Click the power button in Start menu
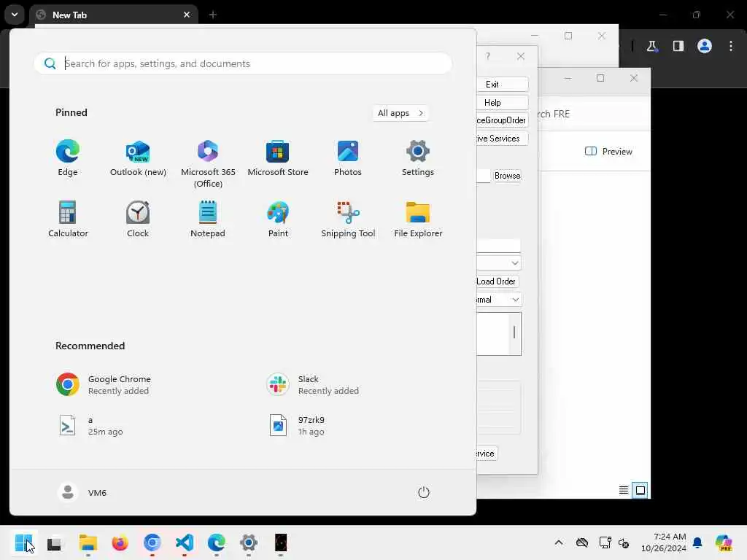 click(x=424, y=492)
